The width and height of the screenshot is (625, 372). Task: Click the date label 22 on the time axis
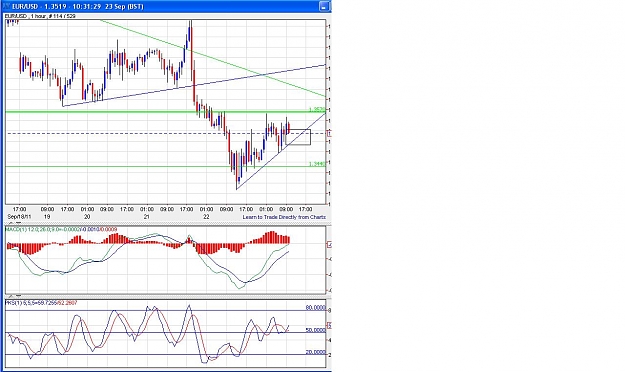point(206,217)
